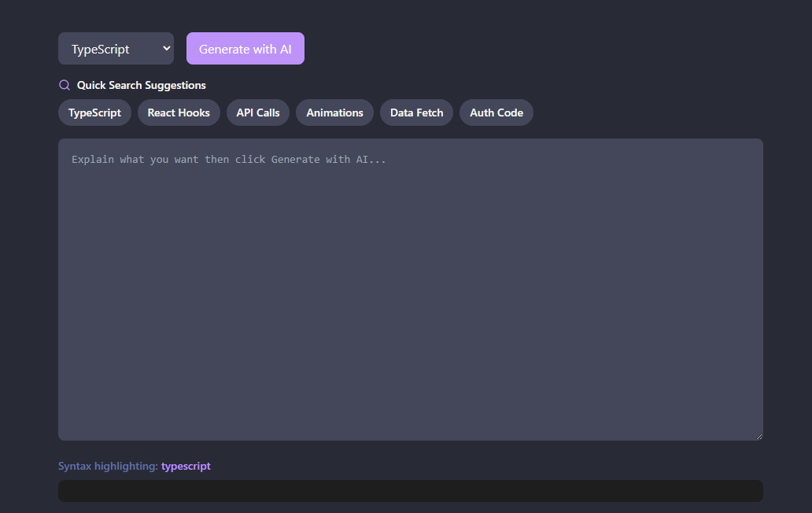Click the word 'TypeScript' inside the language selector

(x=101, y=49)
